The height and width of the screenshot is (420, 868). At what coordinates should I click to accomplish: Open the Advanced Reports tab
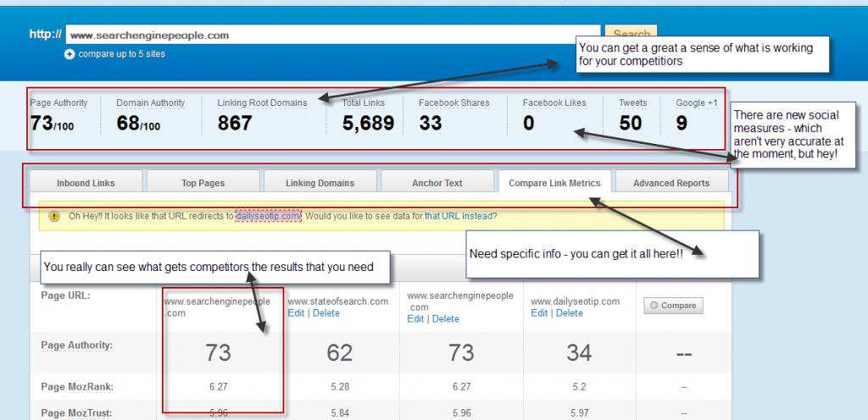coord(671,183)
